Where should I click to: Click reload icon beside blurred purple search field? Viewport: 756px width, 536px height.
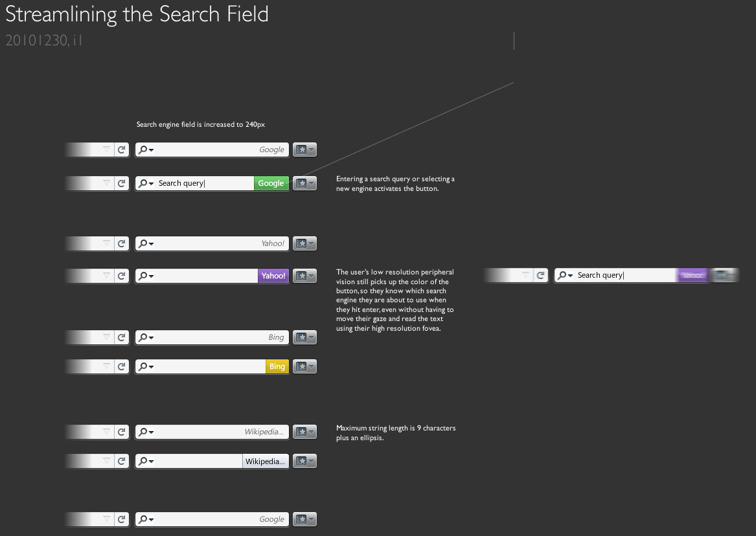pyautogui.click(x=540, y=275)
